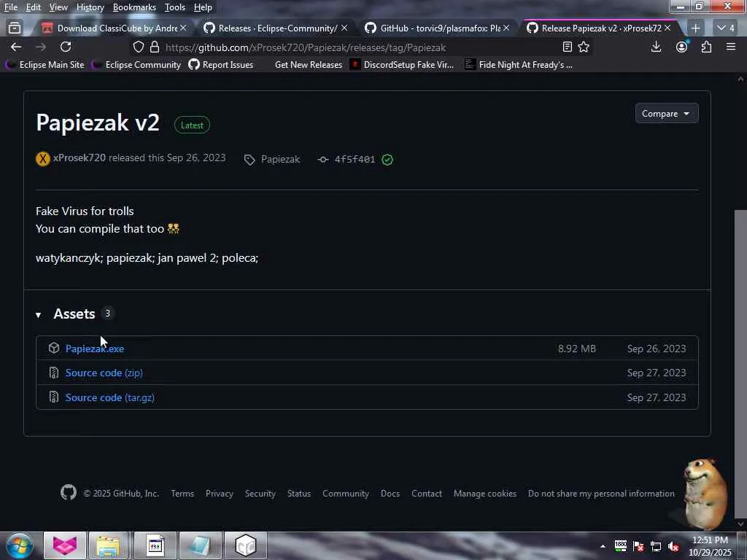The image size is (747, 560).
Task: Reload the current page
Action: 66,47
